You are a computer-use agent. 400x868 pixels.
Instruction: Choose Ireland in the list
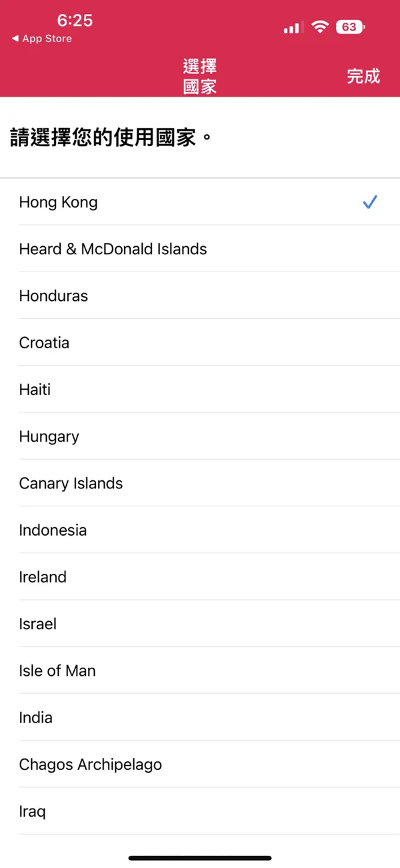tap(200, 576)
